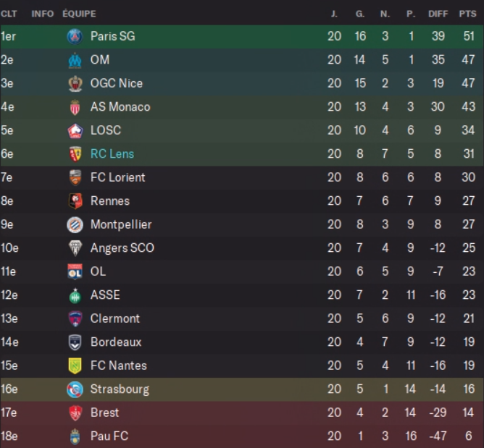Viewport: 484px width, 448px height.
Task: Click the FC Nantes yellow badge
Action: pyautogui.click(x=75, y=365)
